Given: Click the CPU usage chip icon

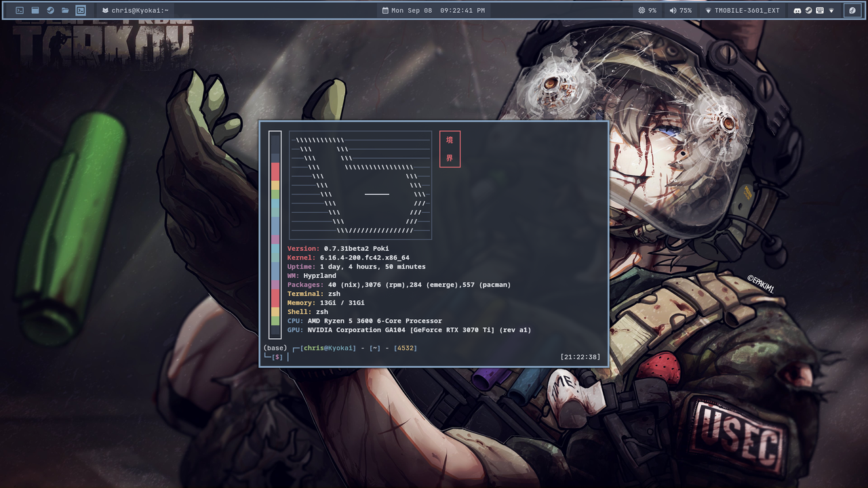Looking at the screenshot, I should coord(642,10).
